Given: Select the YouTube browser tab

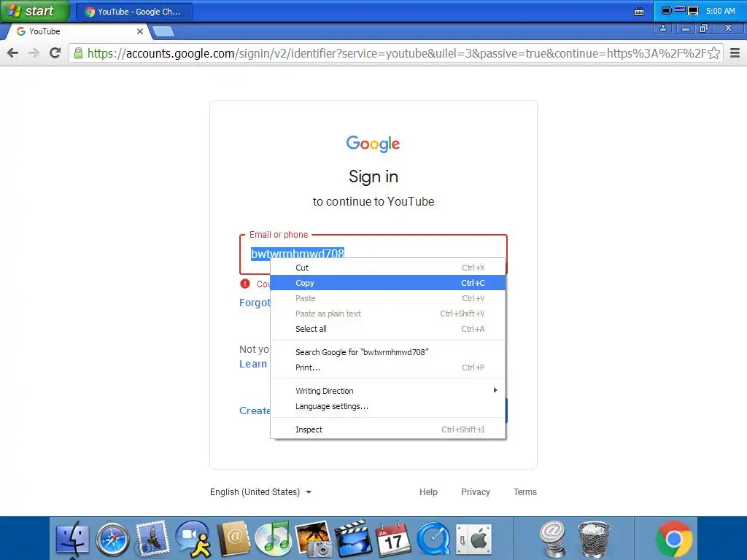Looking at the screenshot, I should pos(79,31).
